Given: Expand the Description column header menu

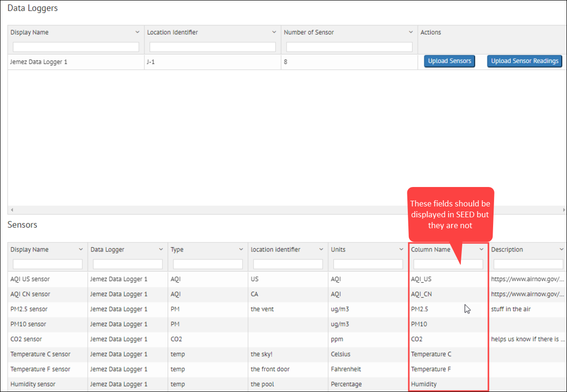Looking at the screenshot, I should [x=562, y=249].
